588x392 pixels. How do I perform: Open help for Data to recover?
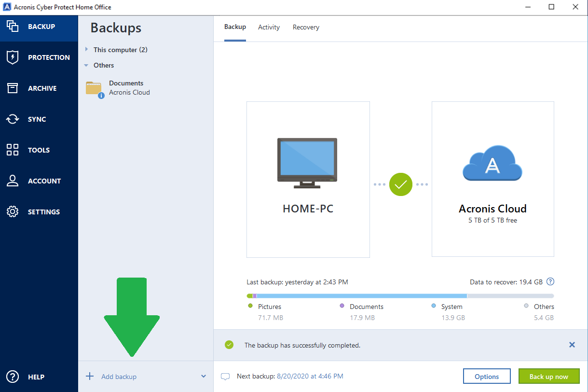coord(550,281)
